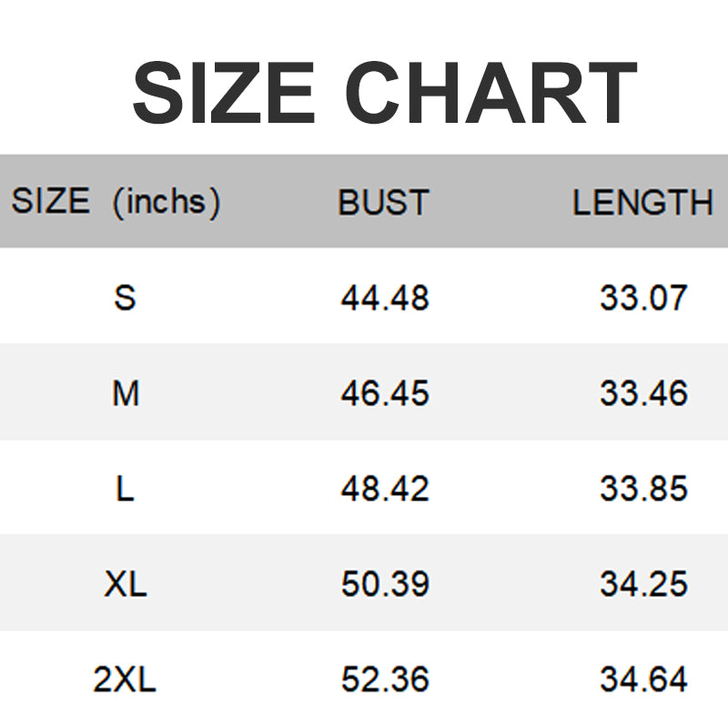Select the XL size label
Image resolution: width=728 pixels, height=728 pixels.
click(x=126, y=583)
